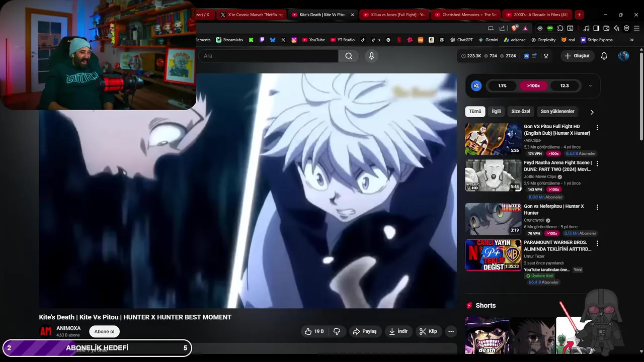
Task: Click the search magnifier button
Action: coord(349,56)
